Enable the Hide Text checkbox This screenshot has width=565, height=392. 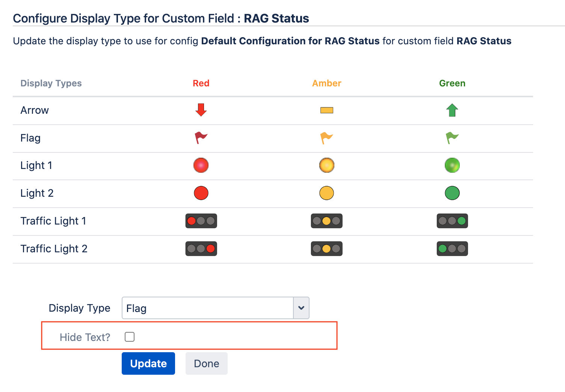tap(130, 337)
